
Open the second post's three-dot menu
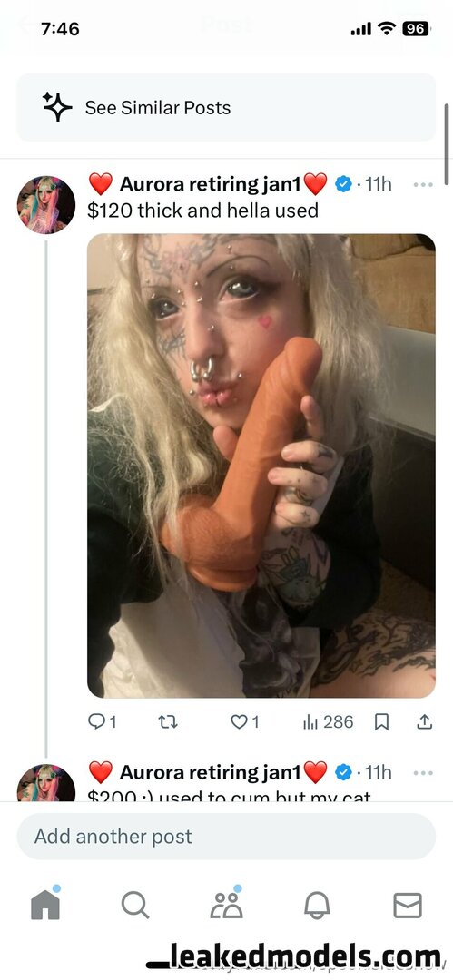(423, 773)
